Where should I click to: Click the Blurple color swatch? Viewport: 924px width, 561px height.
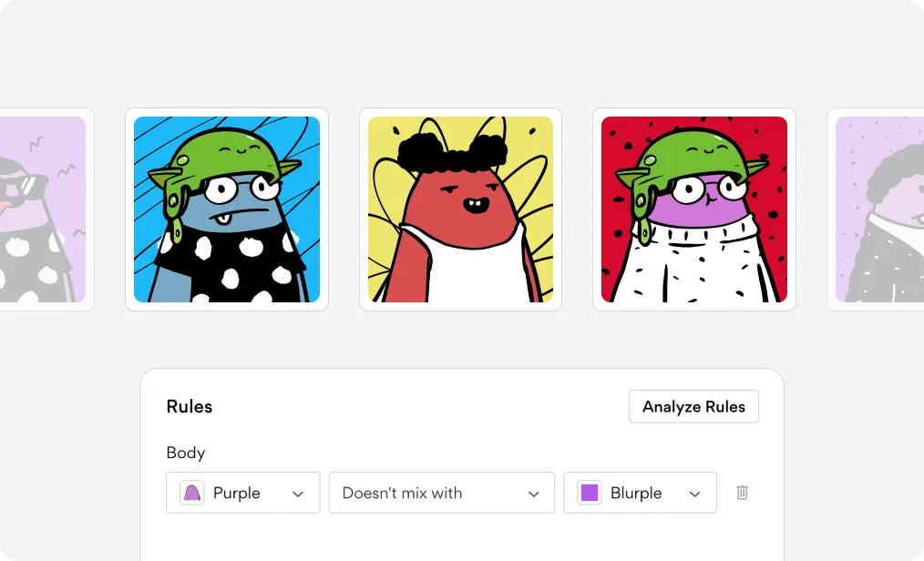click(x=590, y=493)
